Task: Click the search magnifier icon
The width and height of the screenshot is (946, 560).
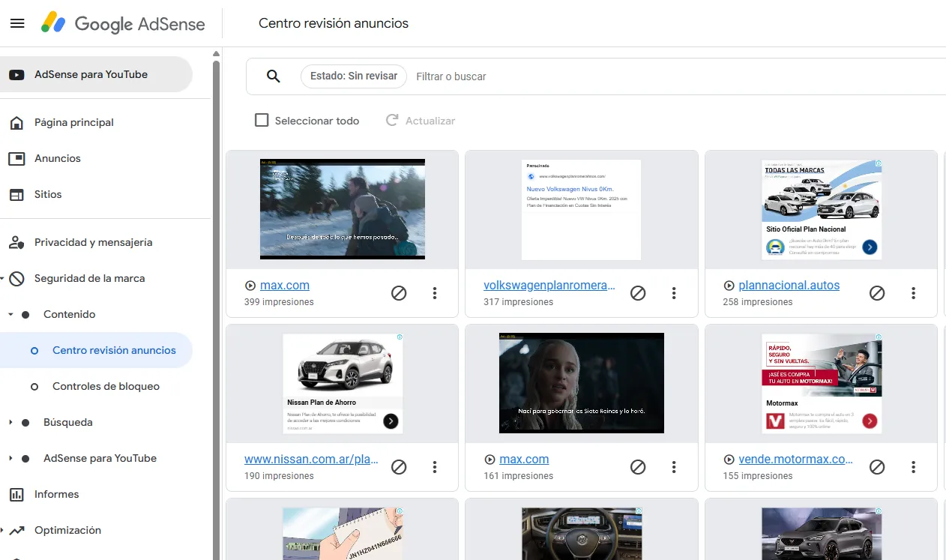Action: click(x=273, y=76)
